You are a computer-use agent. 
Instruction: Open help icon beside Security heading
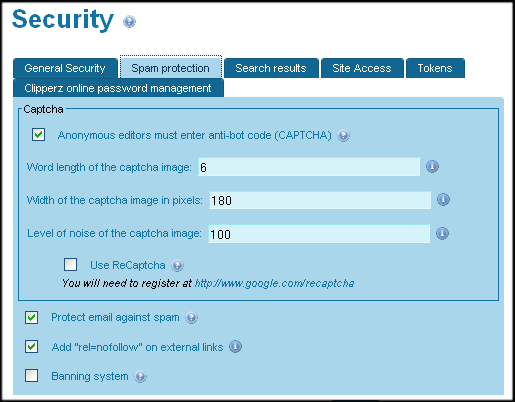129,22
